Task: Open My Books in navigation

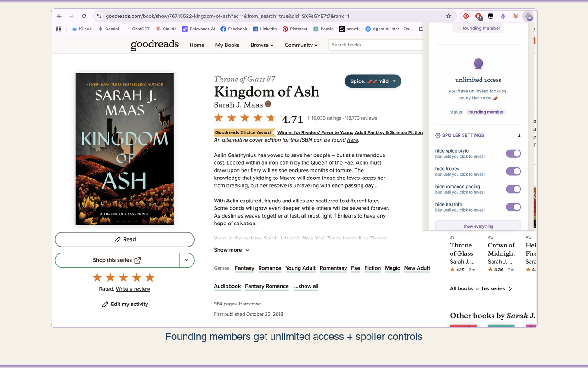Action: coord(227,45)
